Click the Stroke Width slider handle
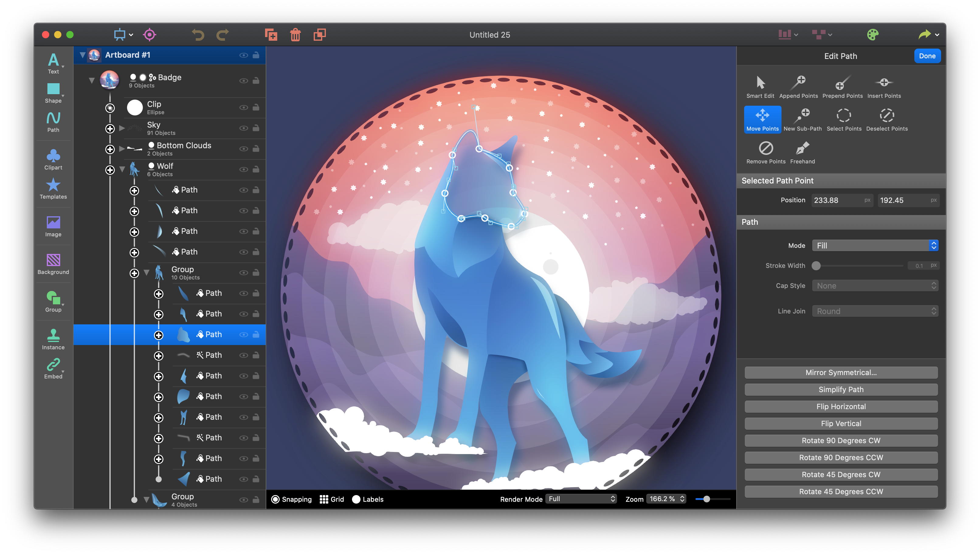This screenshot has width=980, height=554. click(x=816, y=265)
